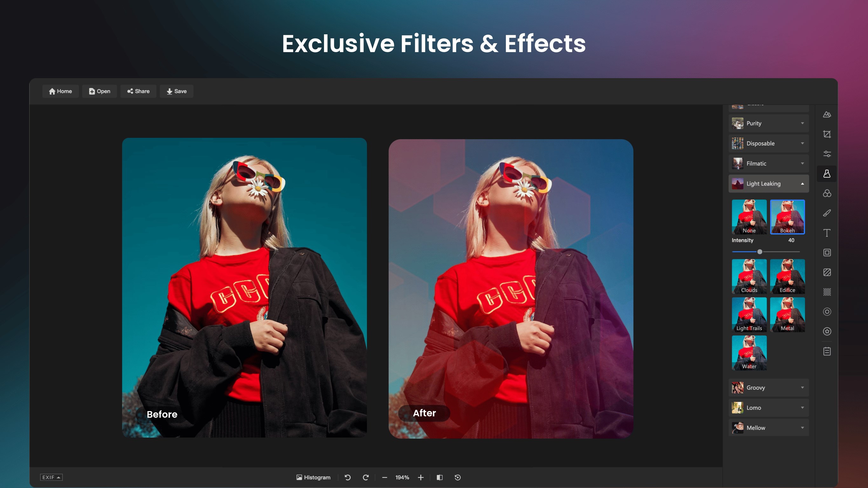
Task: Select the Paint brush tool
Action: pos(827,213)
